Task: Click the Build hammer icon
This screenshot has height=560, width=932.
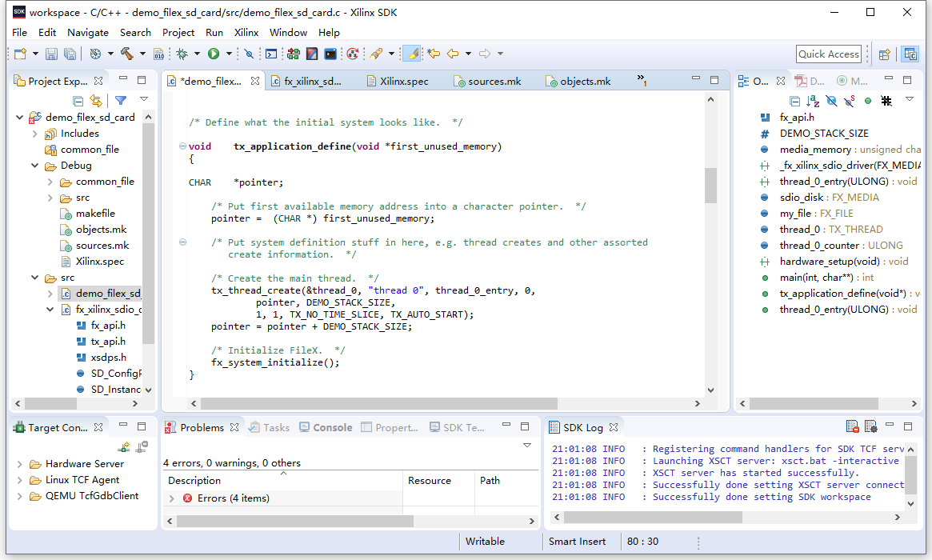Action: (x=126, y=54)
